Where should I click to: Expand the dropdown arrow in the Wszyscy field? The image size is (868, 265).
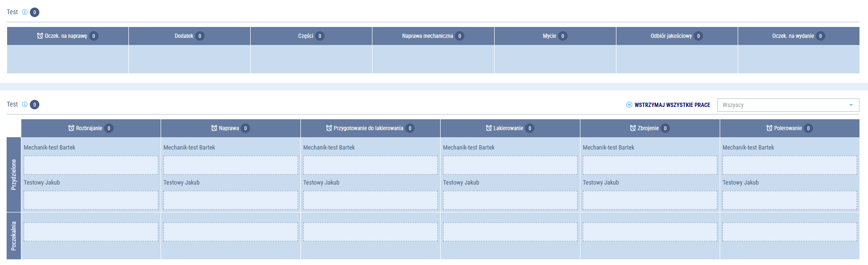(x=851, y=105)
